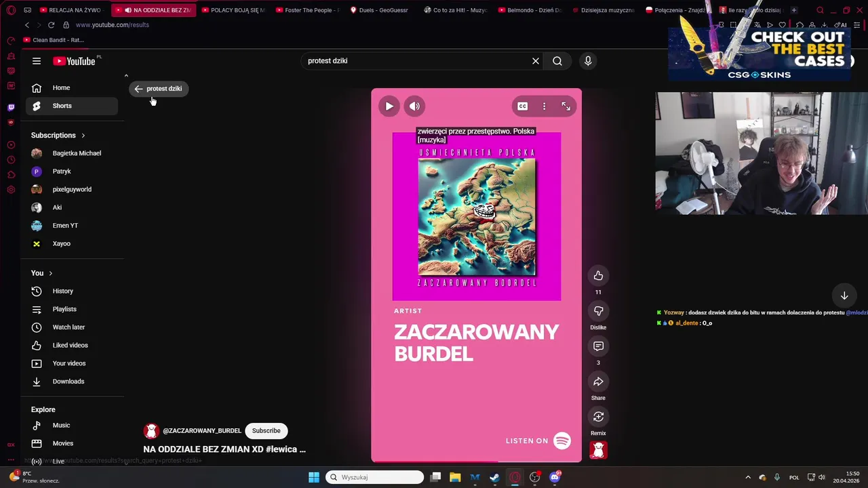Open the video progress bar on Short
The image size is (868, 488).
(476, 462)
